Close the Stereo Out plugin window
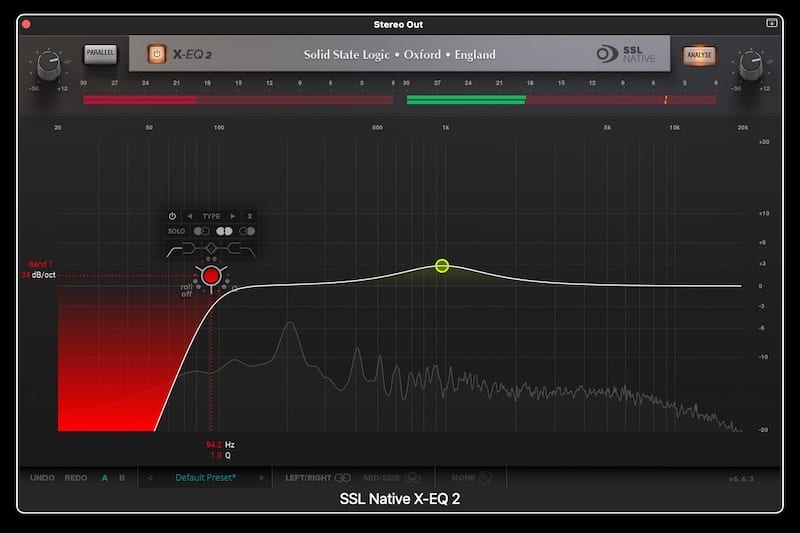Viewport: 800px width, 533px height. tap(27, 24)
